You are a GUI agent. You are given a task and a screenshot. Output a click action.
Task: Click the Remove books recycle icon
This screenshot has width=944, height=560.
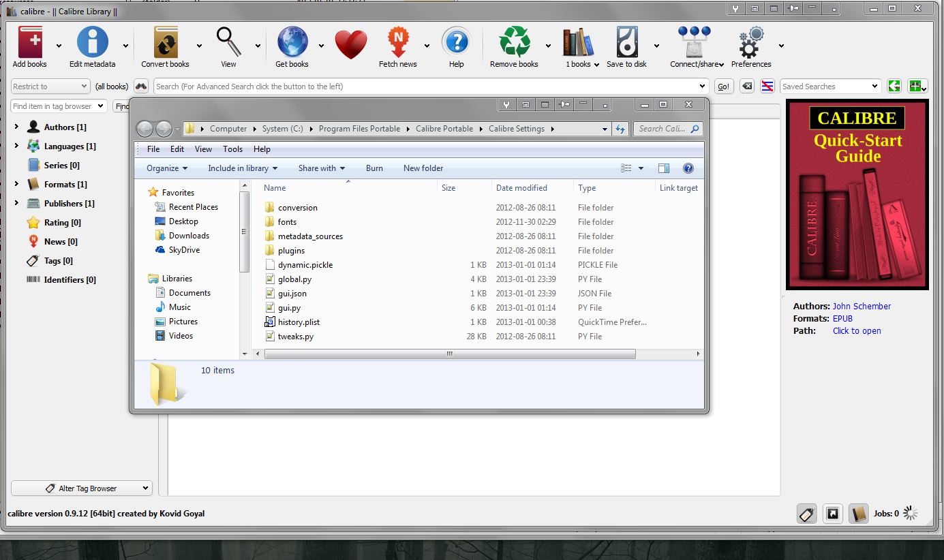click(515, 42)
